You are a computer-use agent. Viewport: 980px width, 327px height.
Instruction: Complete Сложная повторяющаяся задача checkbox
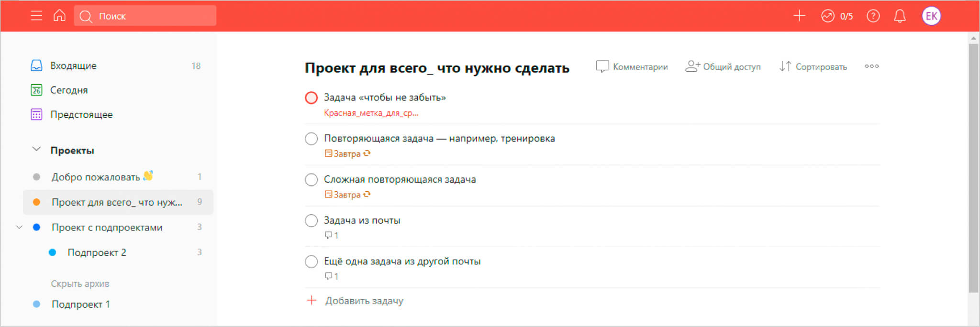[311, 180]
